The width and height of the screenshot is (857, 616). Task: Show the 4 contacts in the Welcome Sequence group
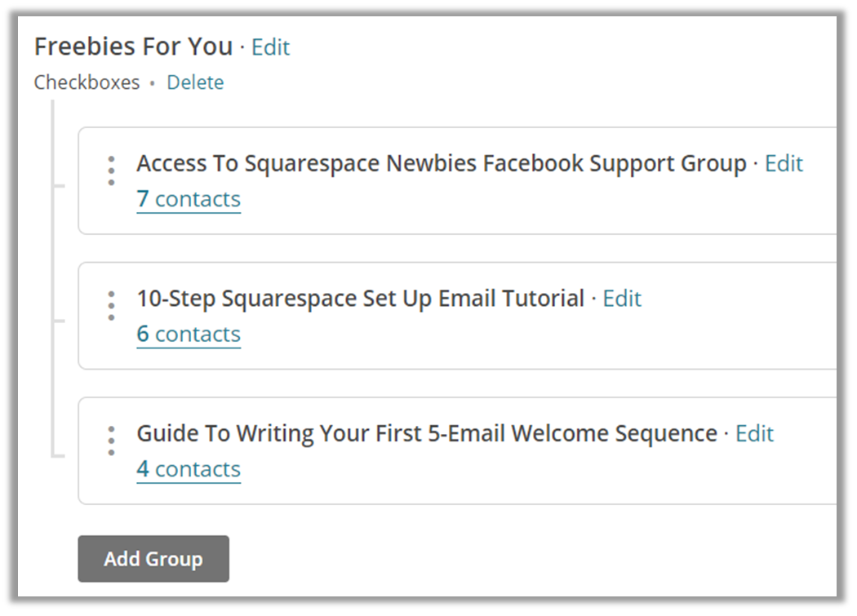[x=189, y=469]
